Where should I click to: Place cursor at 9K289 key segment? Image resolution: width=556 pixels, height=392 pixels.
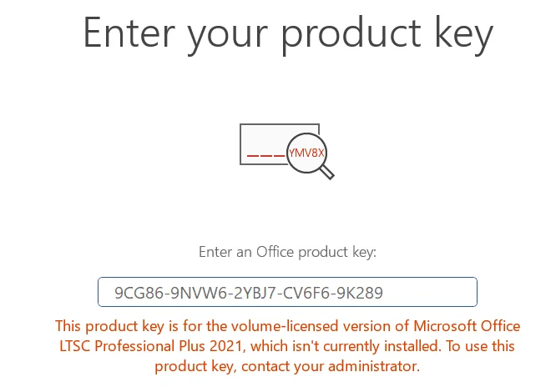(360, 293)
